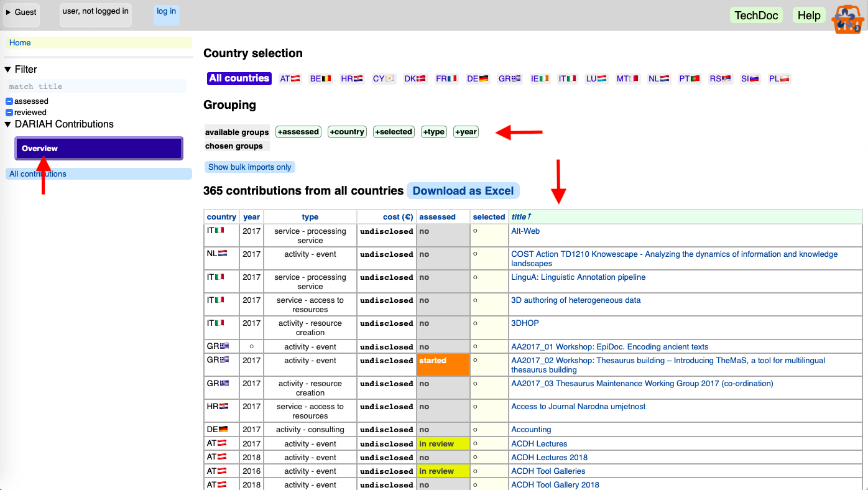The image size is (868, 490).
Task: Open the ACDH Lectures contribution
Action: pos(539,444)
